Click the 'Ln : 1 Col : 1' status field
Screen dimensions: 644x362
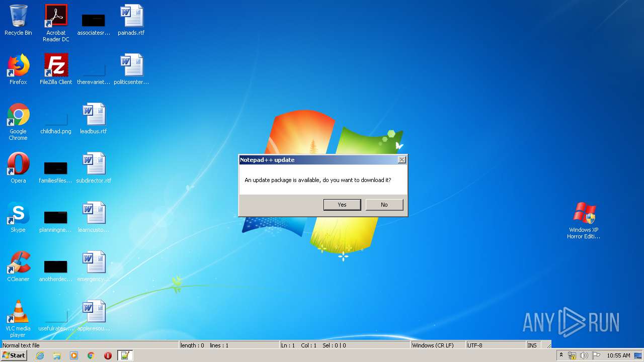(x=345, y=345)
